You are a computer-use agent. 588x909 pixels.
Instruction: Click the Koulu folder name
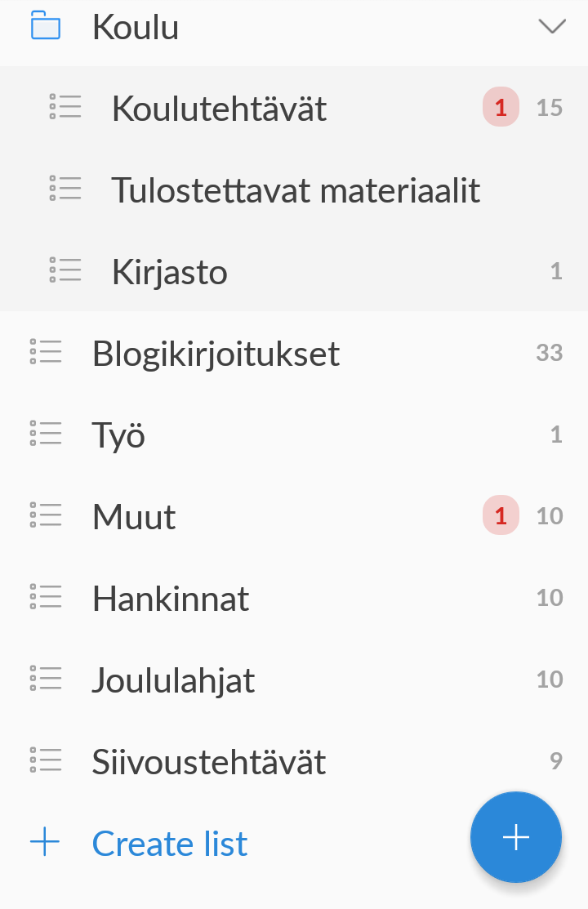(136, 27)
